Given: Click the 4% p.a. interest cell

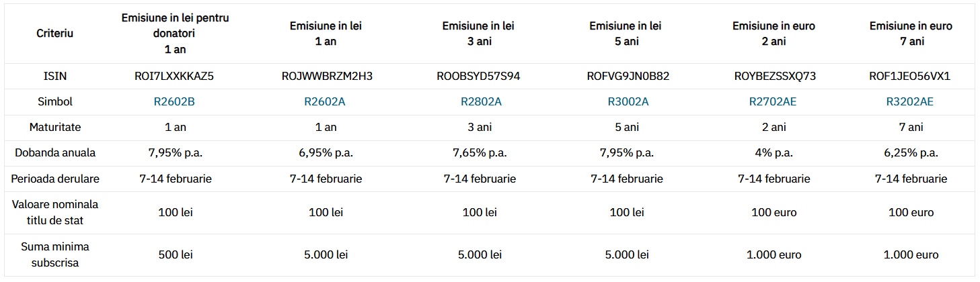Looking at the screenshot, I should click(x=774, y=153).
